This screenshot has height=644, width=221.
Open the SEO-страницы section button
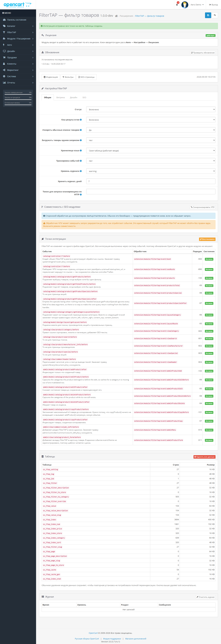pyautogui.click(x=86, y=77)
